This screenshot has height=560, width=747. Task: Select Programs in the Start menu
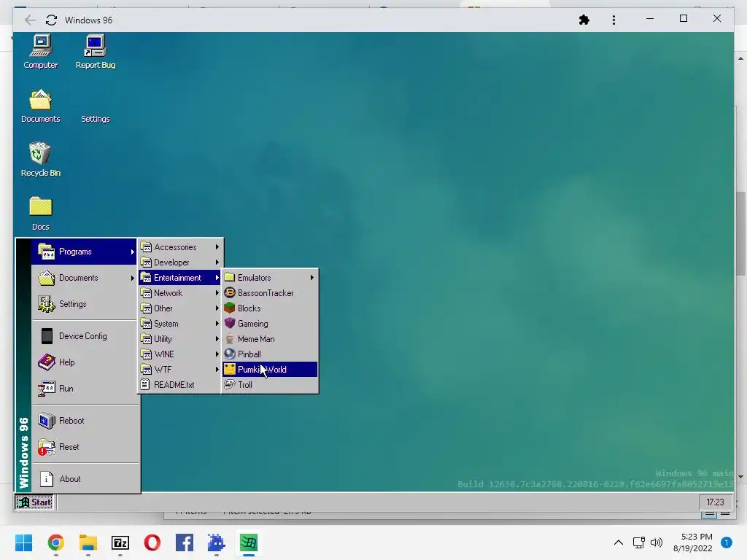pyautogui.click(x=85, y=252)
